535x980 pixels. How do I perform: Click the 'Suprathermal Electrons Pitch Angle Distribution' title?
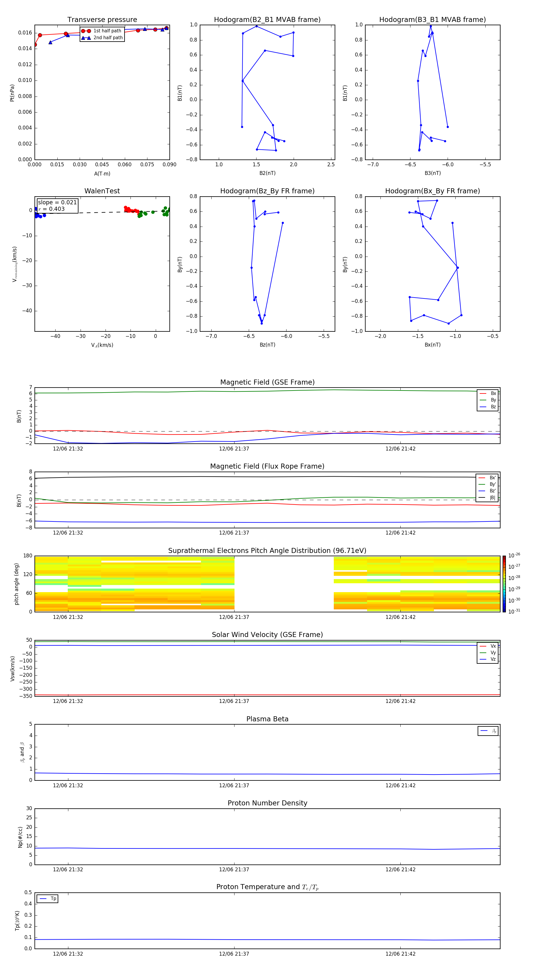coord(267,551)
